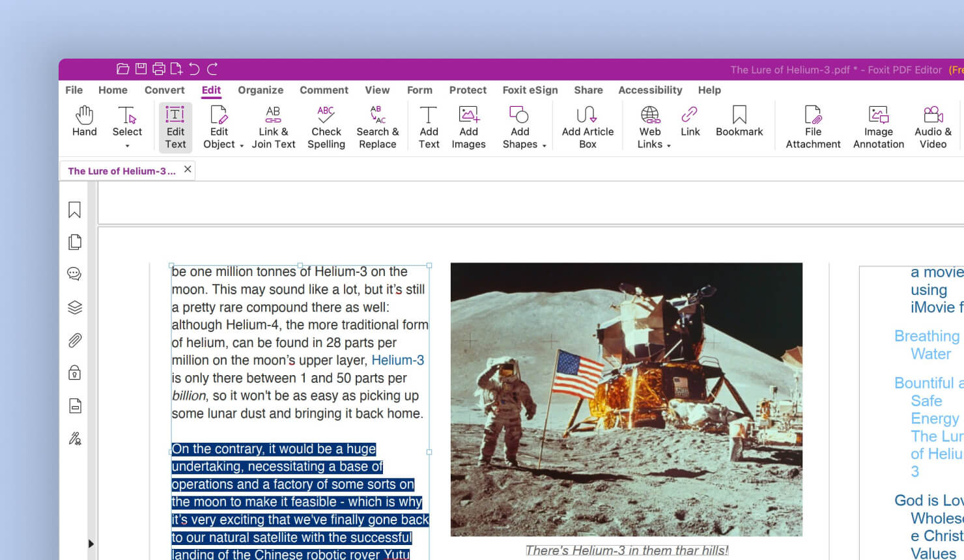Select the Hand tool
Viewport: 964px width, 560px height.
(85, 122)
